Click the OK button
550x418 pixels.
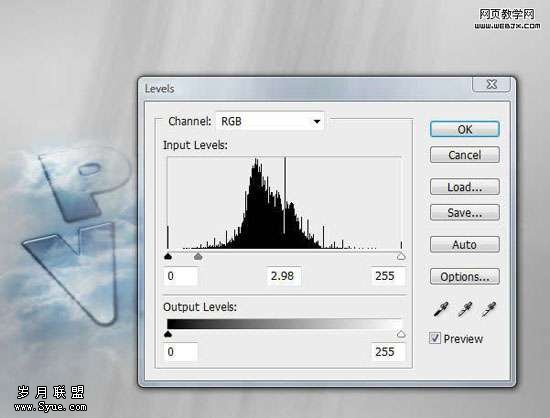coord(465,129)
